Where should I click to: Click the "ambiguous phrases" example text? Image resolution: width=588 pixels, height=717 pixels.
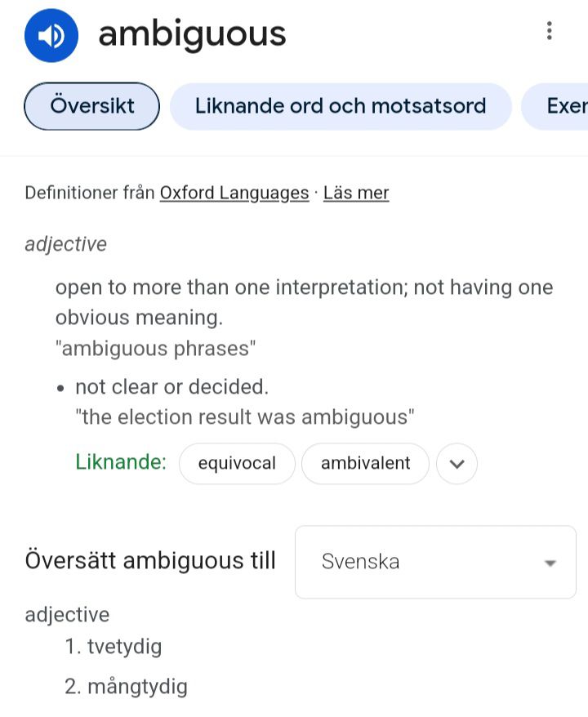155,349
